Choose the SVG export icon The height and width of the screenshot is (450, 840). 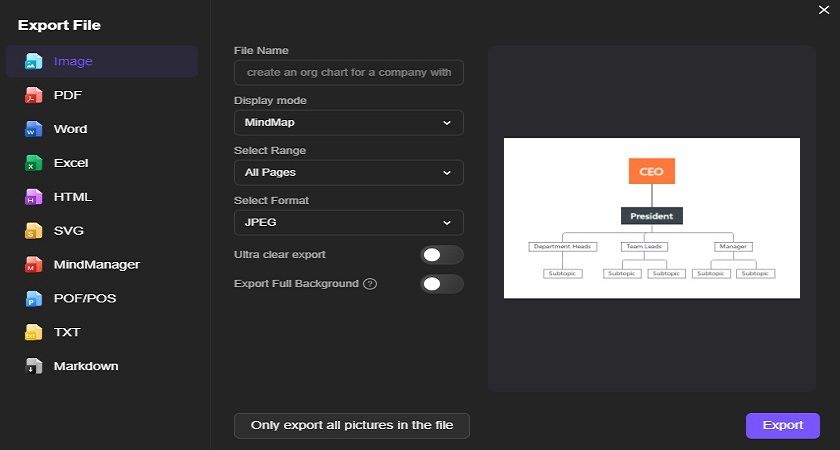[x=33, y=230]
